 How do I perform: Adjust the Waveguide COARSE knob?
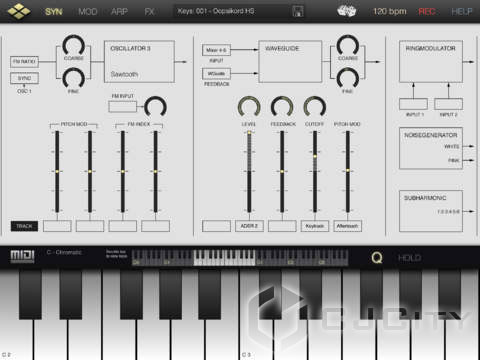[x=348, y=46]
